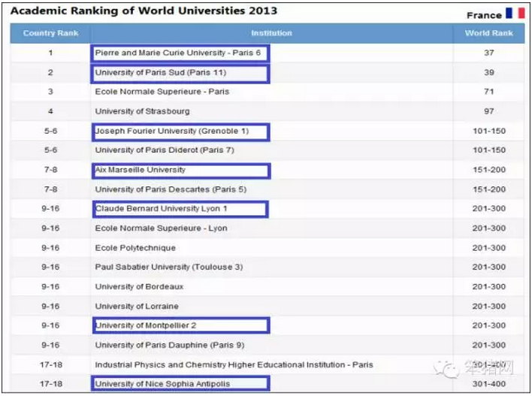The height and width of the screenshot is (396, 532).
Task: Click 101-150 rank in Joseph Fourier row
Action: pyautogui.click(x=489, y=131)
